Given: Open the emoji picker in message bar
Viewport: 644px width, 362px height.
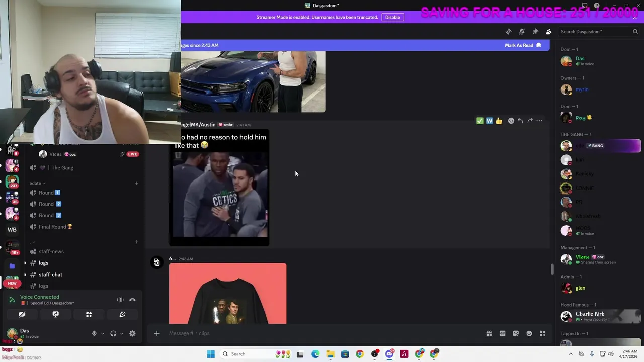Looking at the screenshot, I should (529, 333).
